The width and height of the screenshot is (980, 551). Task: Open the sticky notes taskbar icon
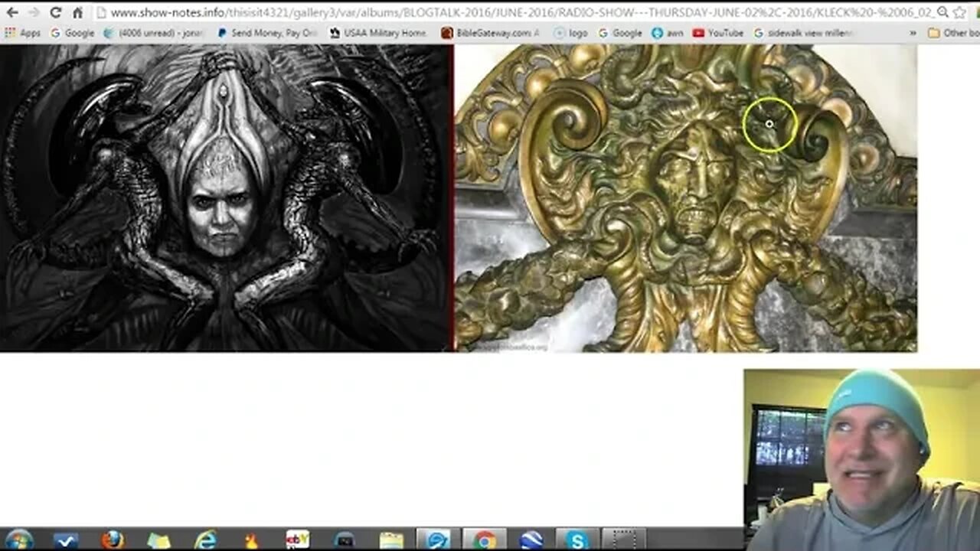coord(158,540)
